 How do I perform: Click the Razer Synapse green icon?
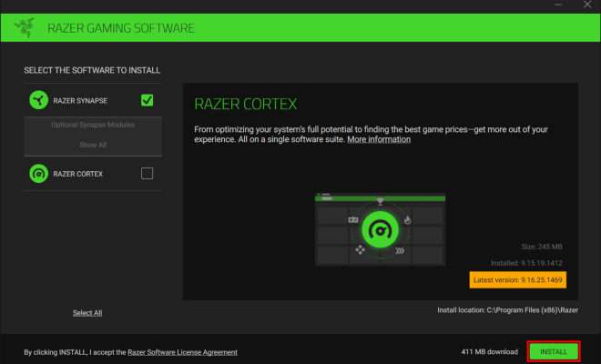pyautogui.click(x=39, y=100)
